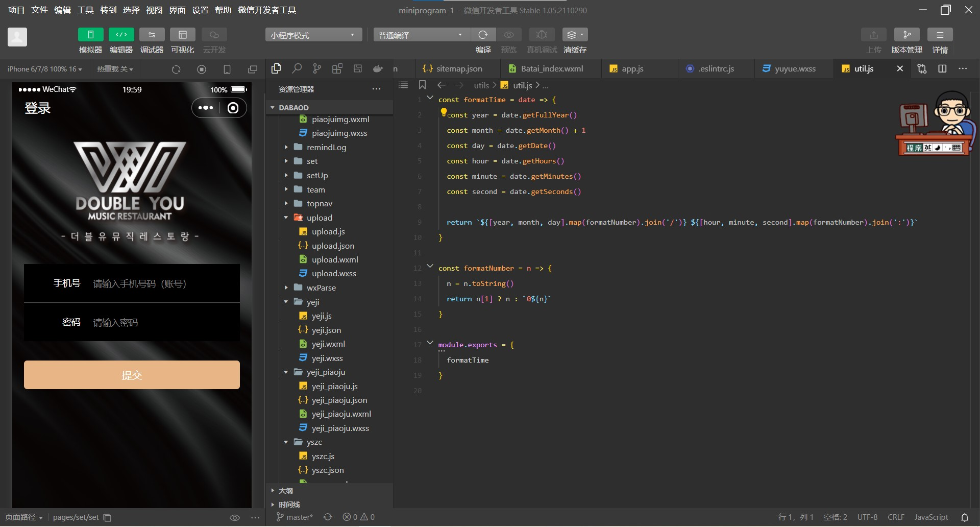Open the iPhone 6/7/8 device dropdown
This screenshot has width=980, height=527.
45,69
